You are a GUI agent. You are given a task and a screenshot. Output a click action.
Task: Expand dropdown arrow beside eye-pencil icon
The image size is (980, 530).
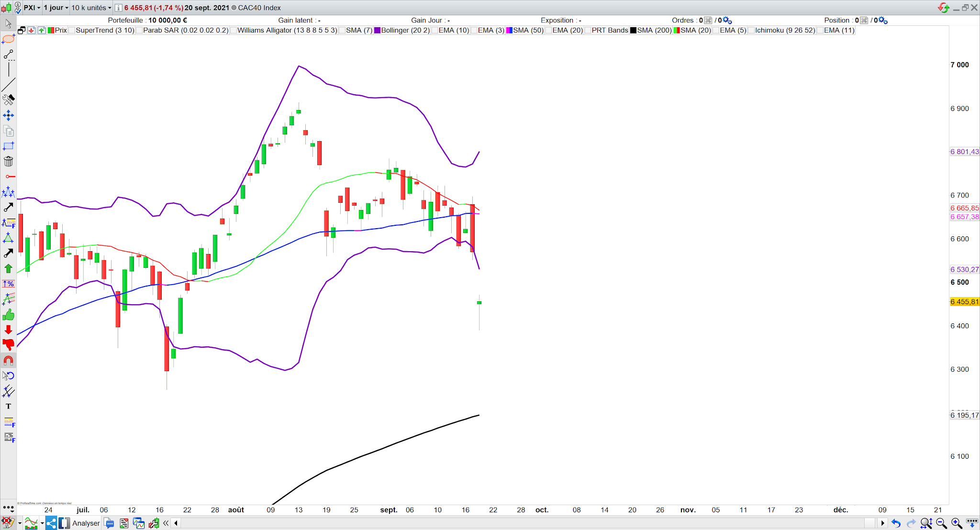coord(20,523)
